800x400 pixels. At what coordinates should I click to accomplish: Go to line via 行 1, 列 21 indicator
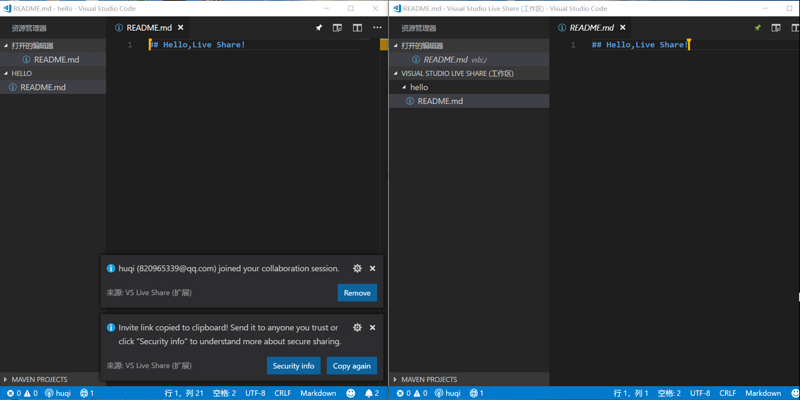click(x=184, y=393)
